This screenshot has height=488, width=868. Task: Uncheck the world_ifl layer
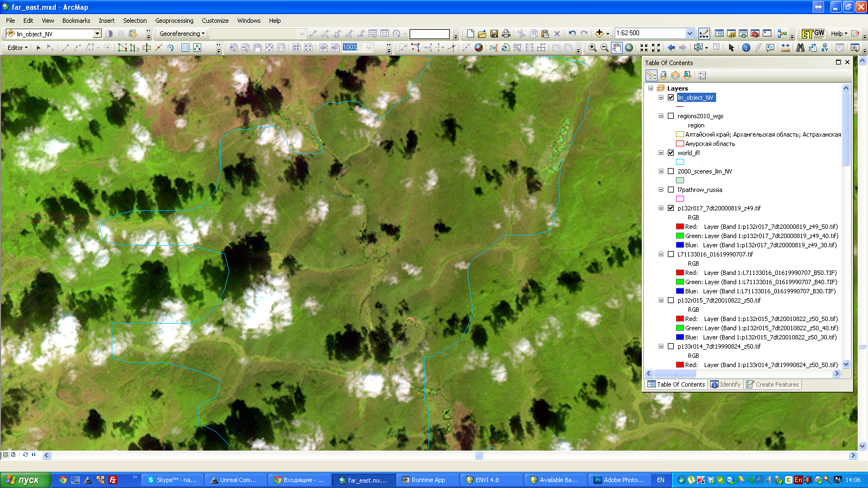[x=671, y=153]
